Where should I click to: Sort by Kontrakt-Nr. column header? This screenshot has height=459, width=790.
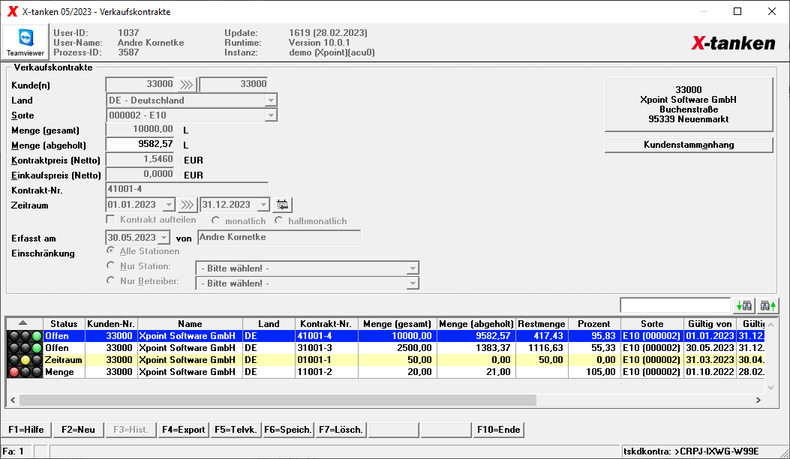325,323
